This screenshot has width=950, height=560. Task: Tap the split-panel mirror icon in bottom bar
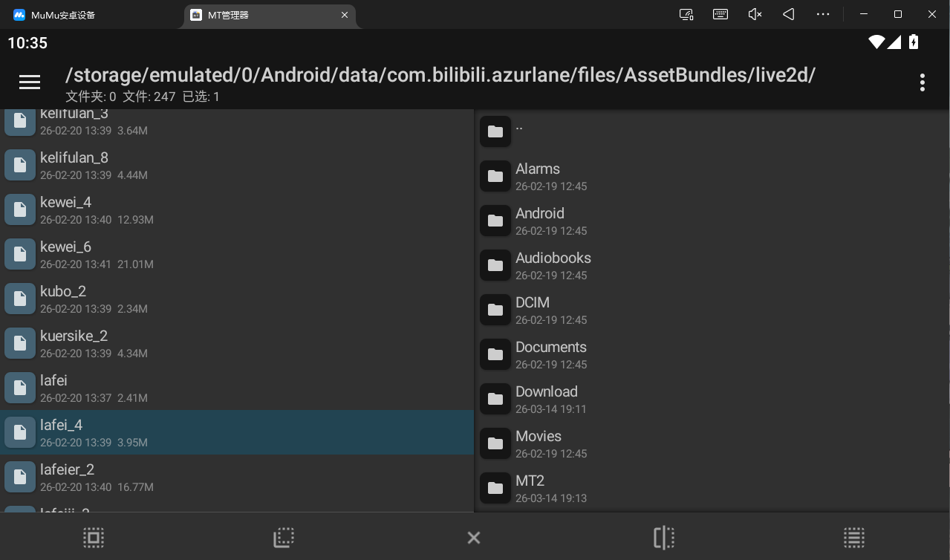pos(664,538)
